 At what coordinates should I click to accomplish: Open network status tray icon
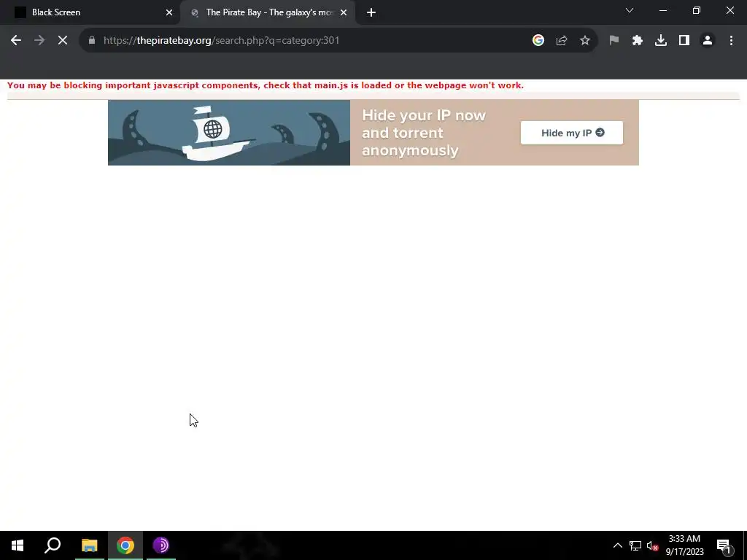point(635,545)
